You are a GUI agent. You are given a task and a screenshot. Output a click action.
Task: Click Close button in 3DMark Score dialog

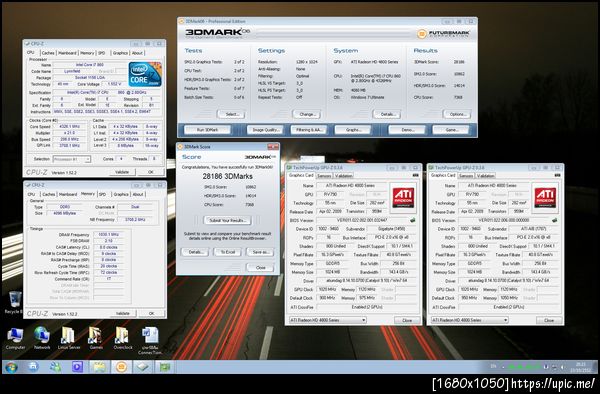pyautogui.click(x=260, y=267)
